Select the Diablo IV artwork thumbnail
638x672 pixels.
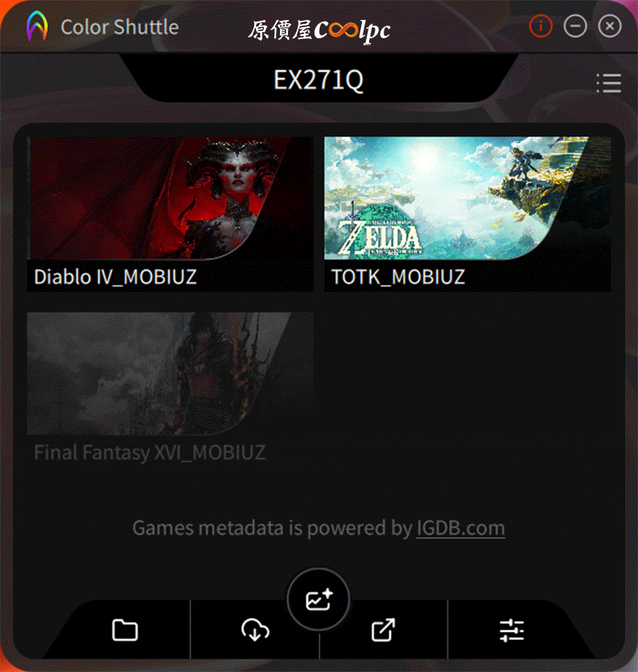click(x=170, y=198)
